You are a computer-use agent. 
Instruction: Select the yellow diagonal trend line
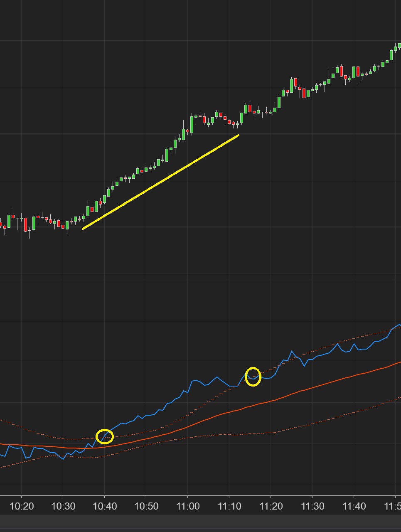point(161,182)
